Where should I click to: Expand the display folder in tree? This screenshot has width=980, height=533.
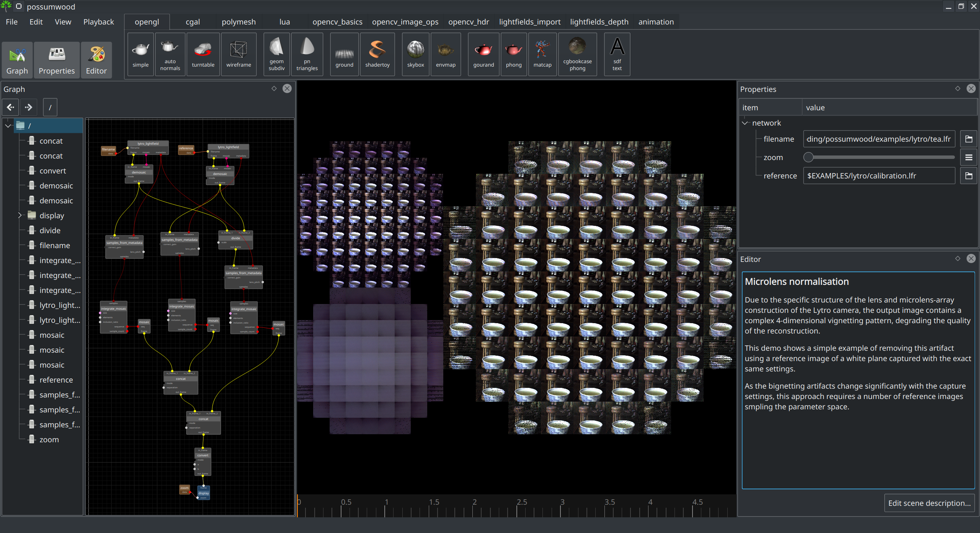pyautogui.click(x=20, y=216)
